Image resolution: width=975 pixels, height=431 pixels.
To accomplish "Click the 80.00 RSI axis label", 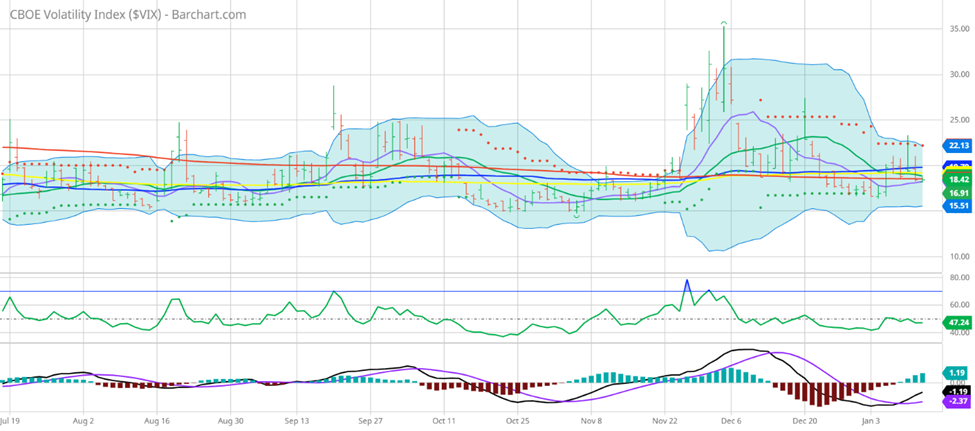I will 958,277.
